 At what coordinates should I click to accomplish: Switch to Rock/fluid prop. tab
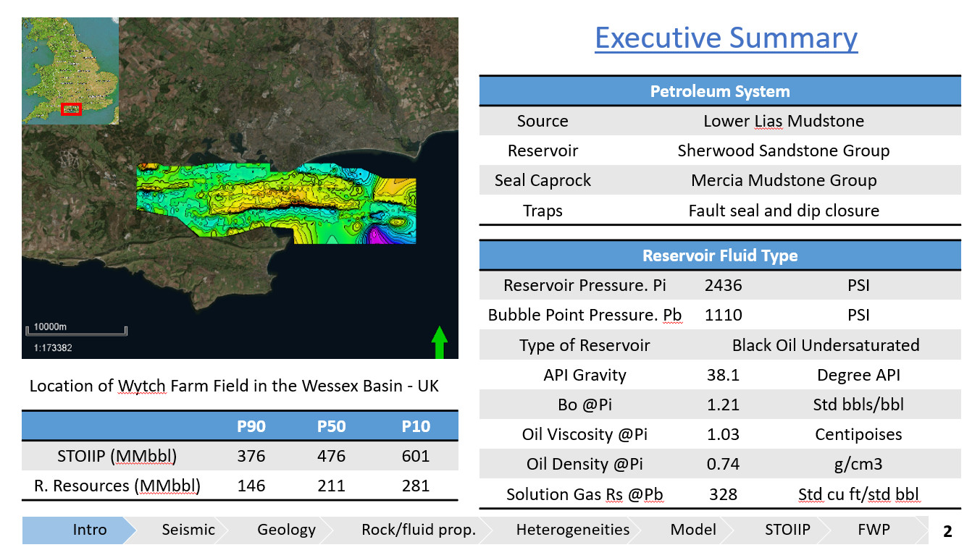(419, 530)
